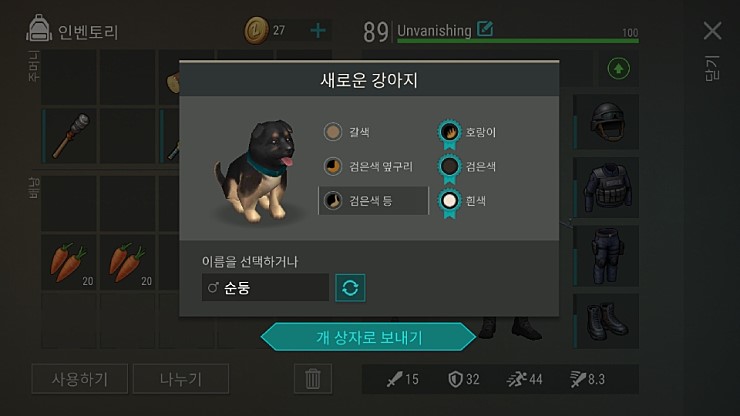740x416 pixels.
Task: Choose the 검은색 옆구리 fur pattern
Action: coord(368,166)
